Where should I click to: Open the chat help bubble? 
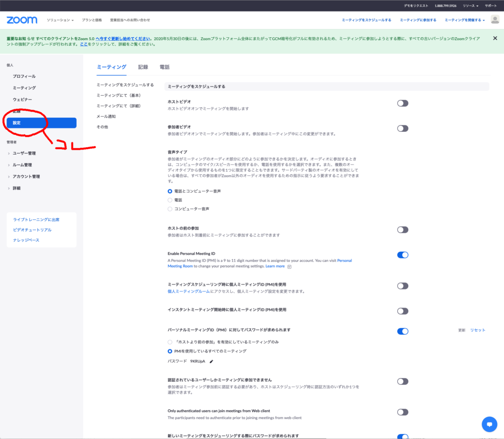click(489, 424)
